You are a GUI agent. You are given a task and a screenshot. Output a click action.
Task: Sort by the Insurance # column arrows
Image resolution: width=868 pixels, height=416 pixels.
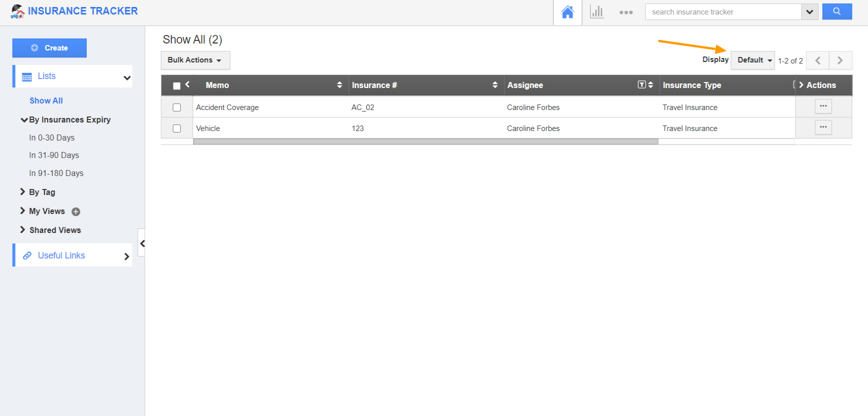[x=495, y=85]
